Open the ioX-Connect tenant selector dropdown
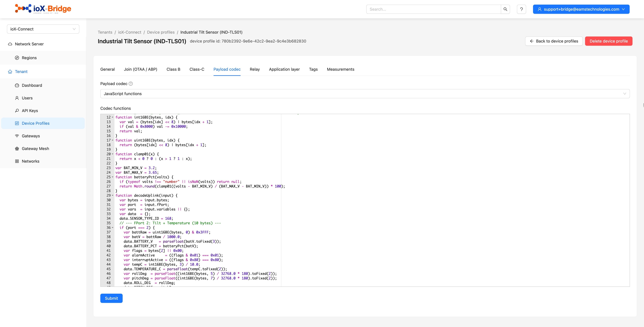Viewport: 644px width, 327px height. 43,29
